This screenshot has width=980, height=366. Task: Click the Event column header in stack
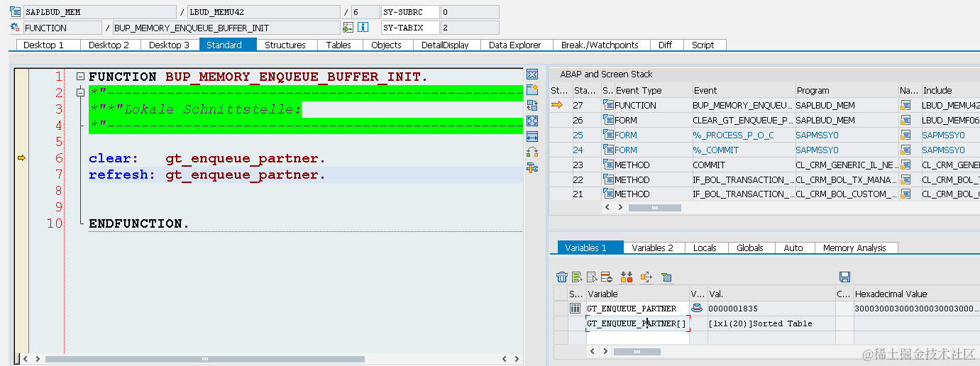coord(743,90)
